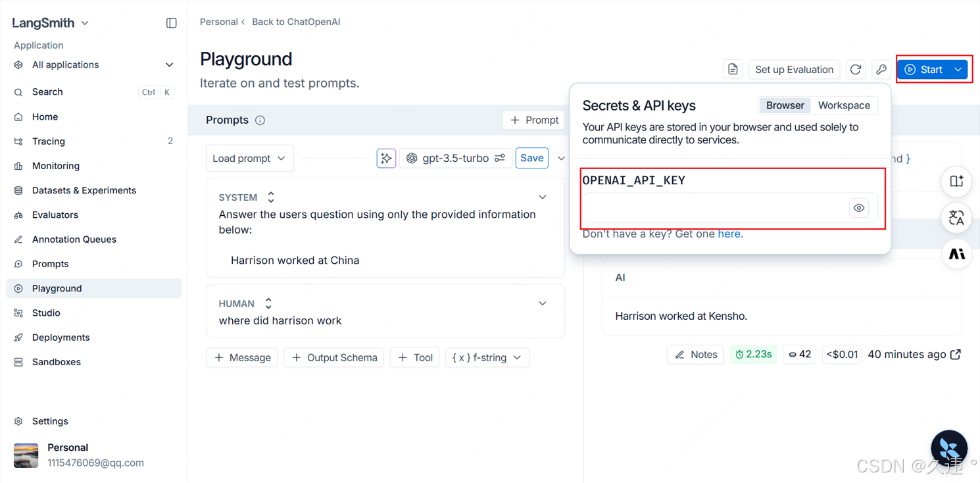Screen dimensions: 980x483
Task: Open Search in the sidebar
Action: [x=93, y=92]
